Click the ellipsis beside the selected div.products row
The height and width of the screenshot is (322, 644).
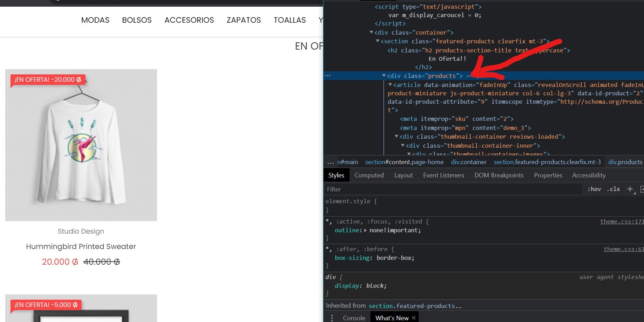click(x=327, y=76)
